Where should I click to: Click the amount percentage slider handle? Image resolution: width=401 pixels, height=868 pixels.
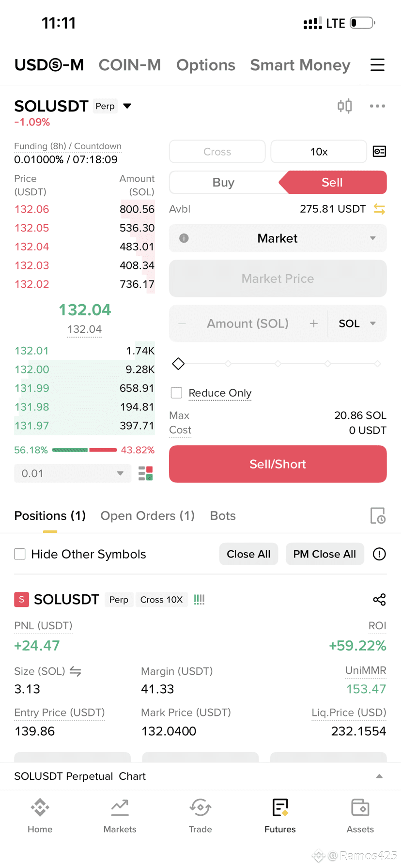pyautogui.click(x=178, y=364)
